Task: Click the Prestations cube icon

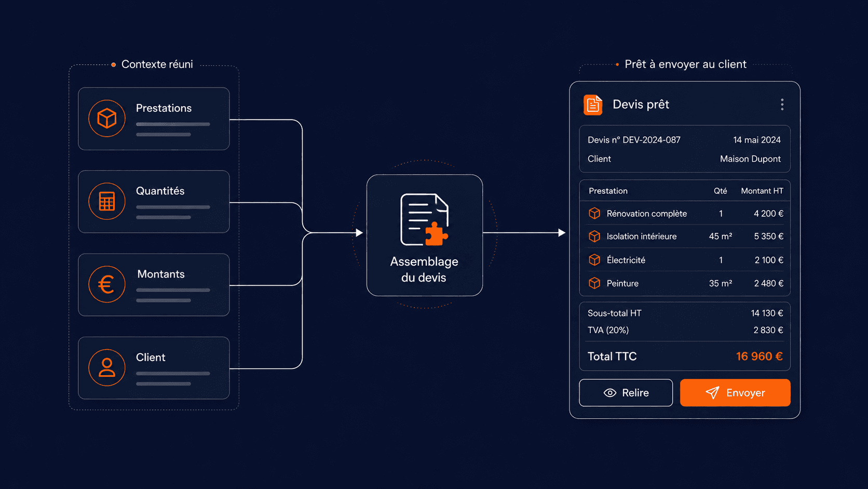Action: point(107,118)
